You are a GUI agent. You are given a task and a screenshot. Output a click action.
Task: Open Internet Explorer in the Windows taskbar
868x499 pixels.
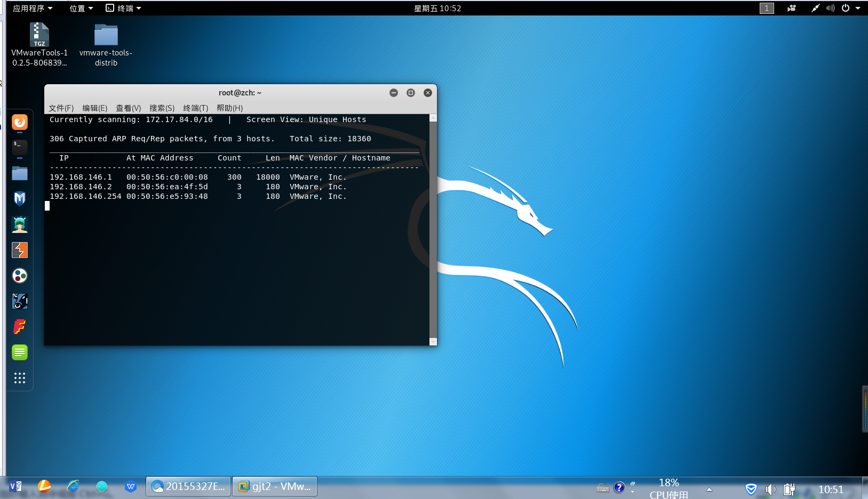tap(73, 486)
